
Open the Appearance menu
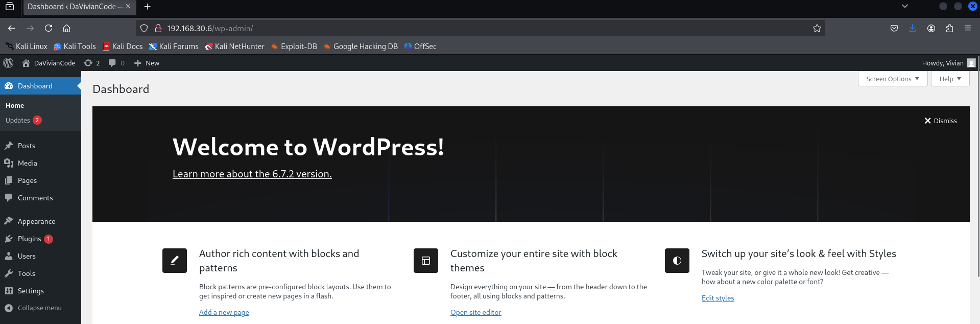36,221
